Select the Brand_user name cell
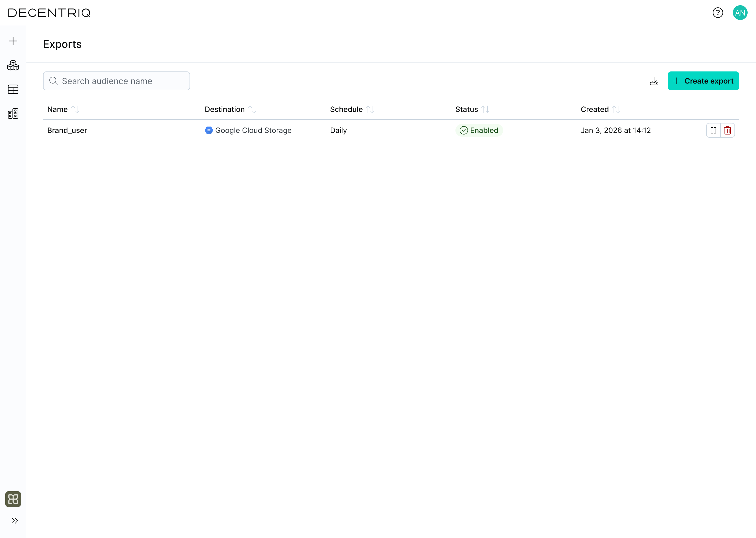 (x=67, y=130)
